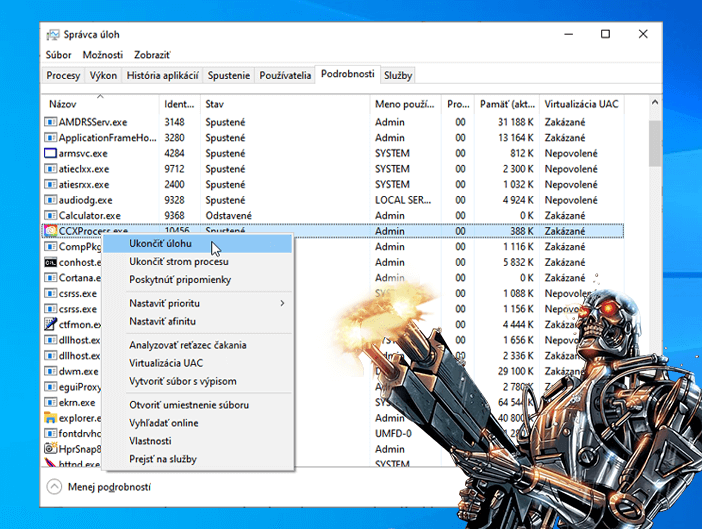Viewport: 702px width, 529px height.
Task: Click the HprSnap8 camera icon
Action: tap(50, 449)
